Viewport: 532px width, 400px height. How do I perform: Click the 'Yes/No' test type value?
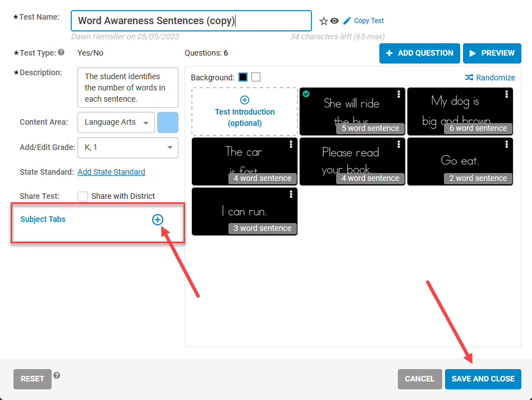(90, 53)
